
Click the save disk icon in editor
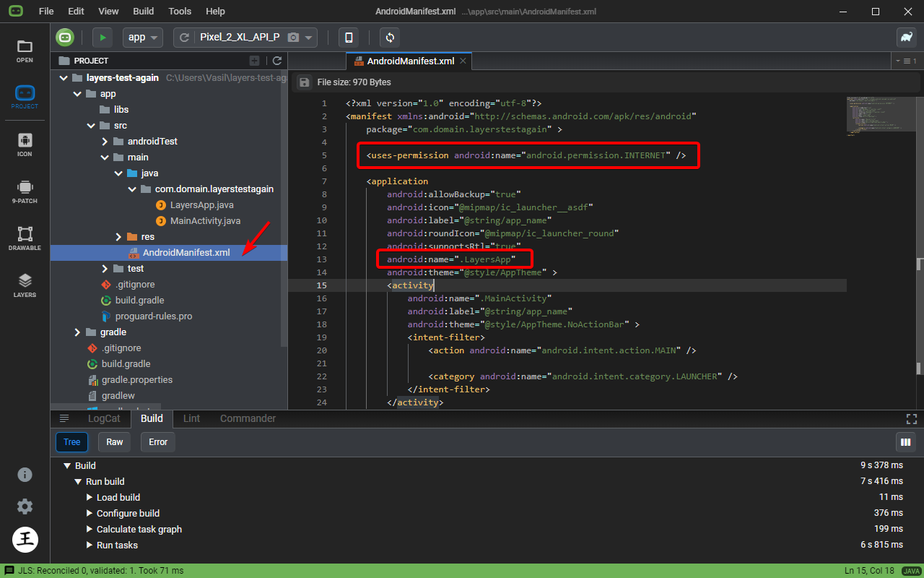[304, 82]
